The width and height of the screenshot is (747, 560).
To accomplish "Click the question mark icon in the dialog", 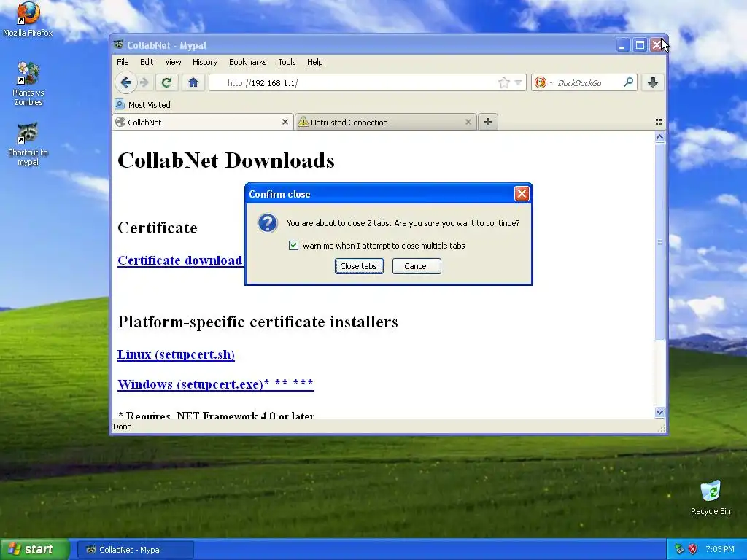I will [x=267, y=223].
